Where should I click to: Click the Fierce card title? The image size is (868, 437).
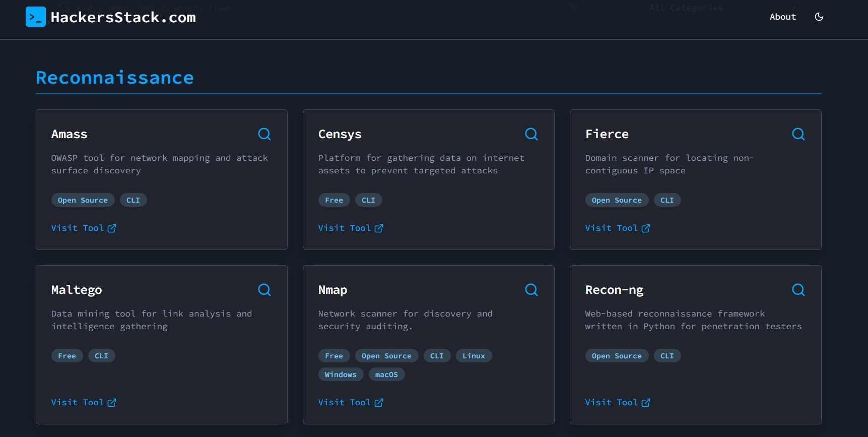pyautogui.click(x=607, y=134)
